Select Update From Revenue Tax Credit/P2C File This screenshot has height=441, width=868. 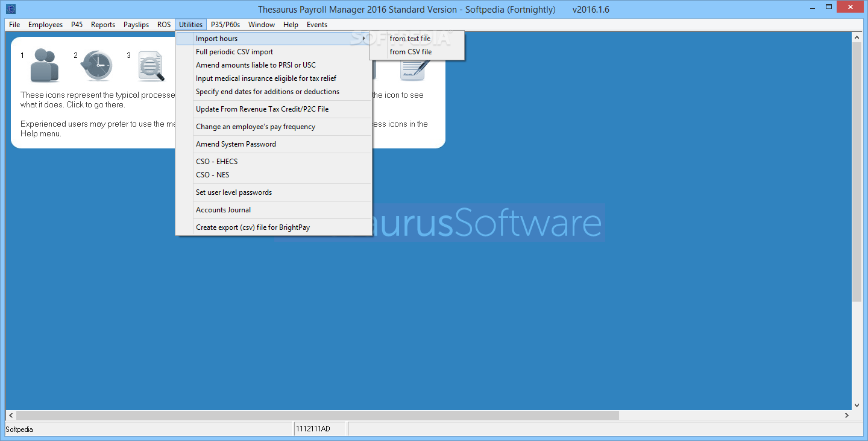tap(274, 109)
